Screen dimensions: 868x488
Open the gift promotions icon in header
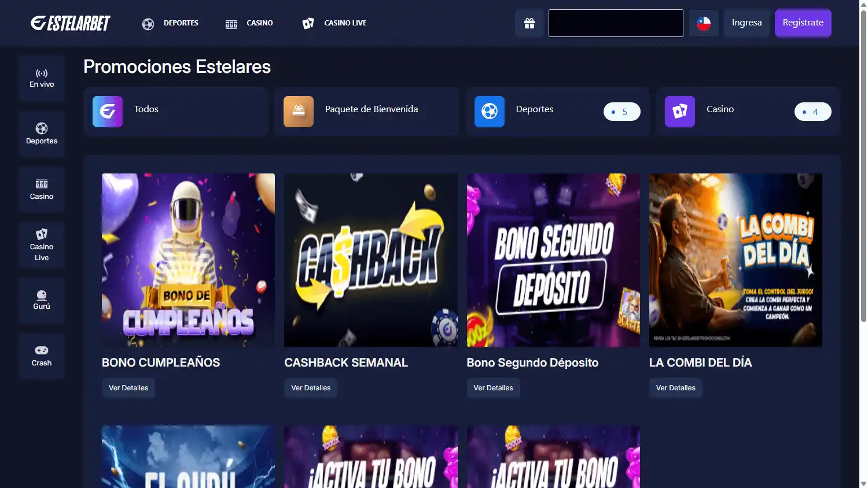(x=529, y=23)
